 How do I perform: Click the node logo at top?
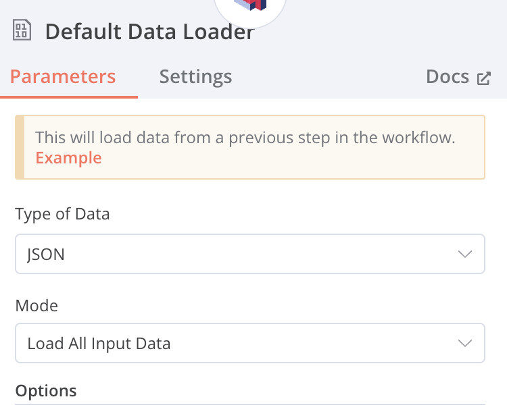tap(250, 7)
